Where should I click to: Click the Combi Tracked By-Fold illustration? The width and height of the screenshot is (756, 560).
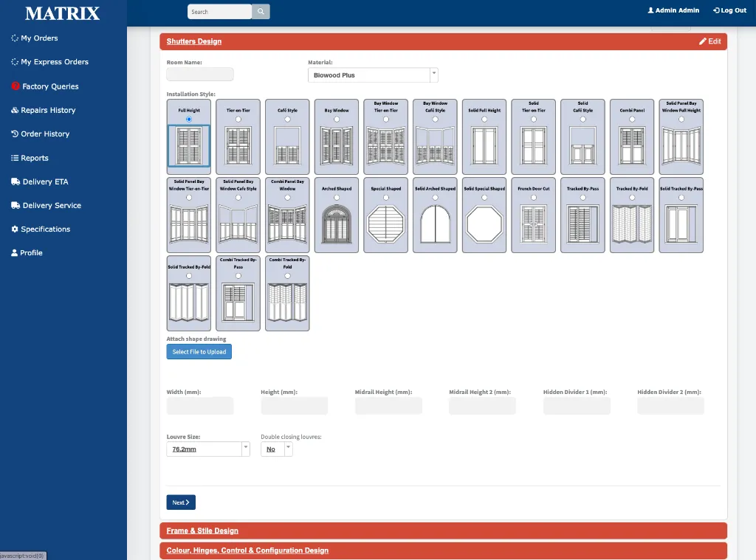pyautogui.click(x=287, y=303)
